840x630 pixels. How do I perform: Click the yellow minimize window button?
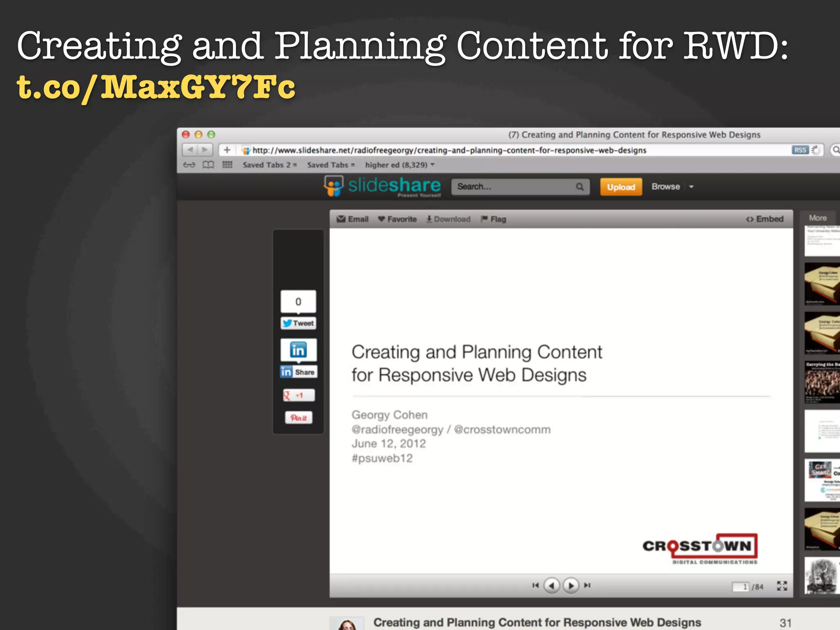click(x=199, y=135)
